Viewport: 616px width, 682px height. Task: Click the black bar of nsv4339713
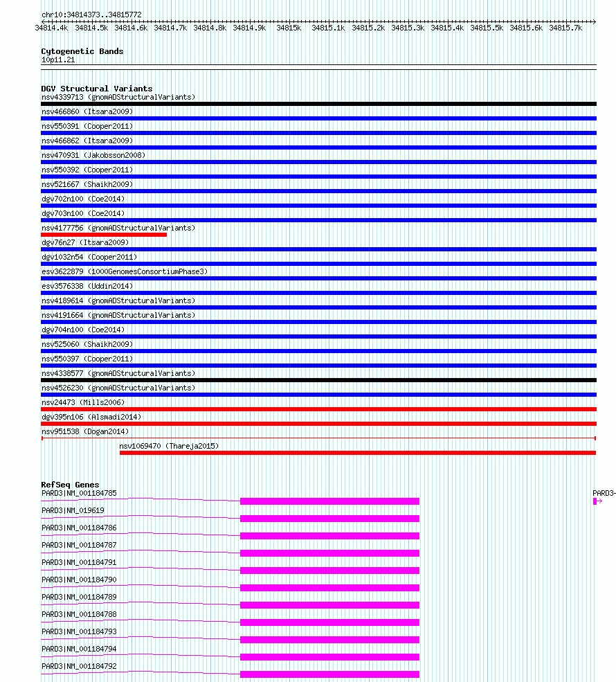click(x=318, y=104)
